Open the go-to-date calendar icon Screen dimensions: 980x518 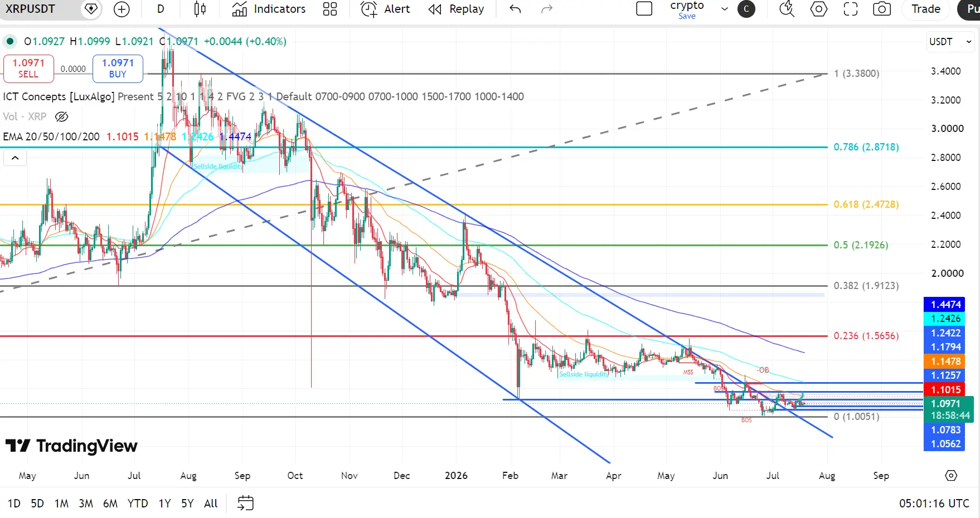245,504
